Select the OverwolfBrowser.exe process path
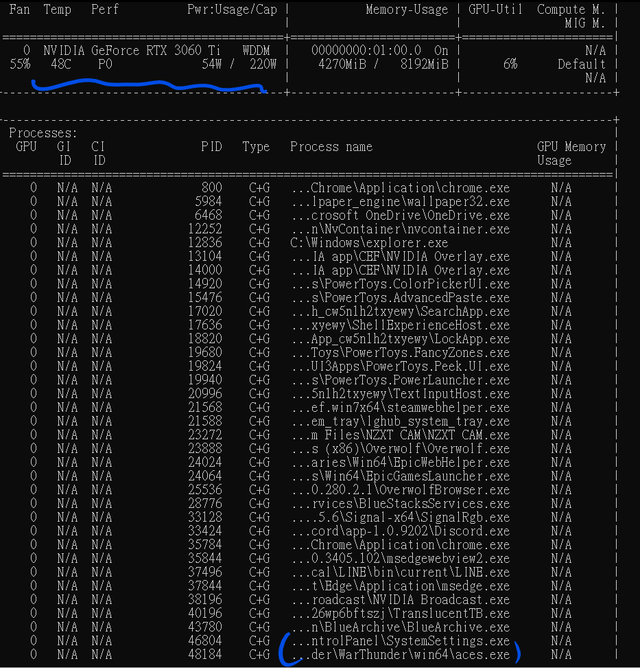The height and width of the screenshot is (672, 640). (x=401, y=489)
